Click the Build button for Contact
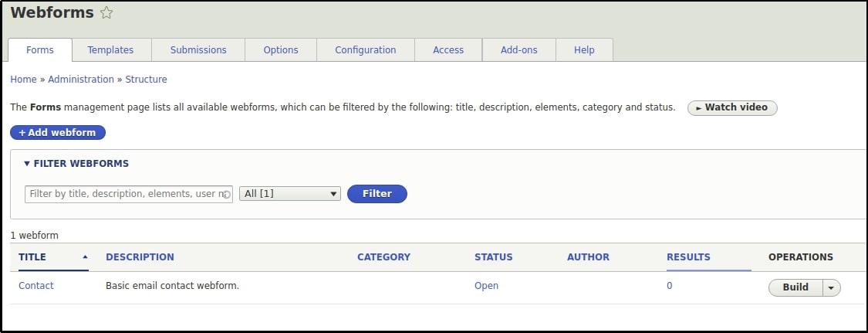The image size is (868, 333). tap(795, 287)
